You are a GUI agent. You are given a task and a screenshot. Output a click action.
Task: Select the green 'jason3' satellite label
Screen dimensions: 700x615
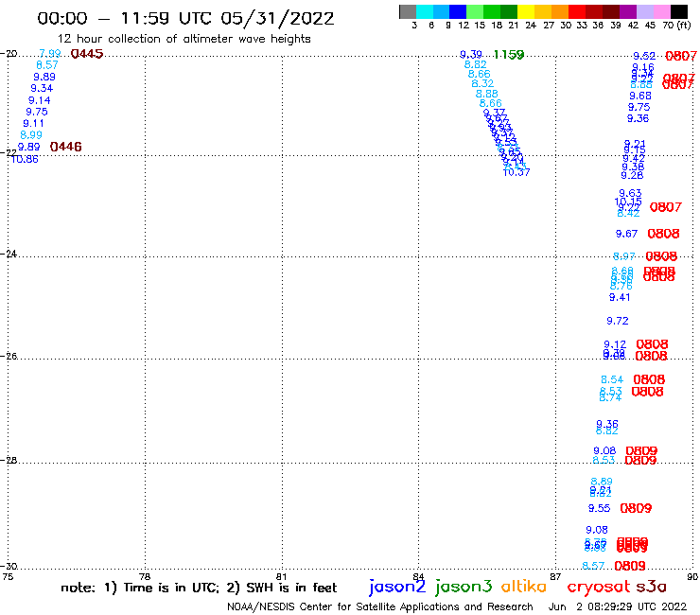coord(464,587)
